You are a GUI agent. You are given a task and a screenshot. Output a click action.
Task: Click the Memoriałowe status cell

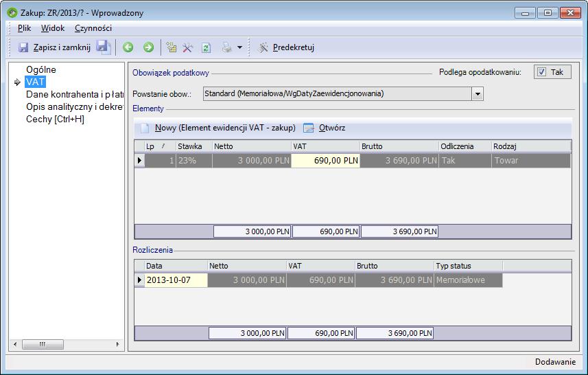click(468, 280)
